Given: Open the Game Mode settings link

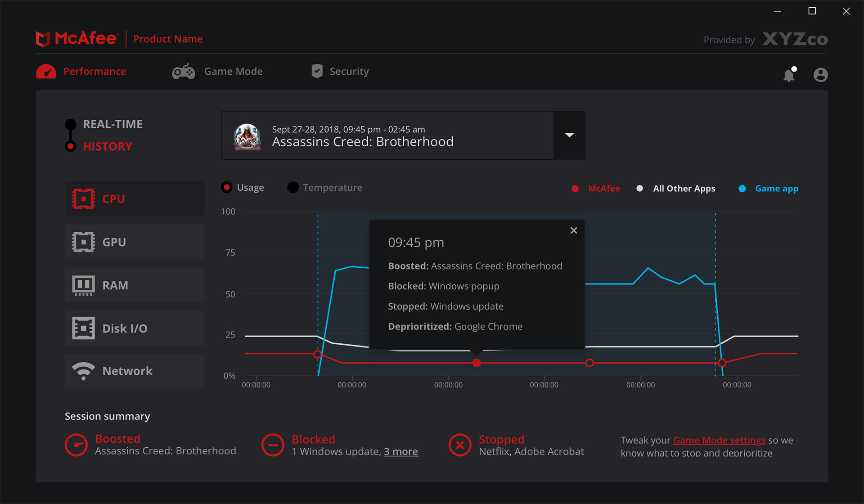Looking at the screenshot, I should point(719,440).
